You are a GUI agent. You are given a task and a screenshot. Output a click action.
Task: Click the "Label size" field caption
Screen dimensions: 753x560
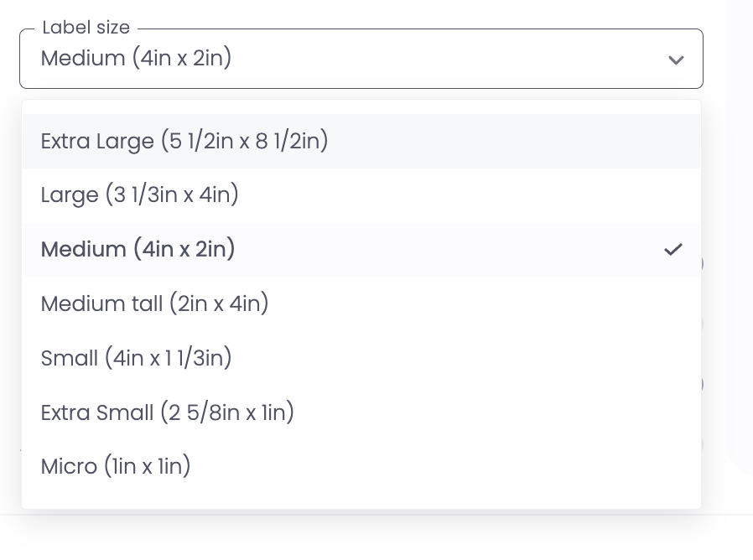(86, 28)
